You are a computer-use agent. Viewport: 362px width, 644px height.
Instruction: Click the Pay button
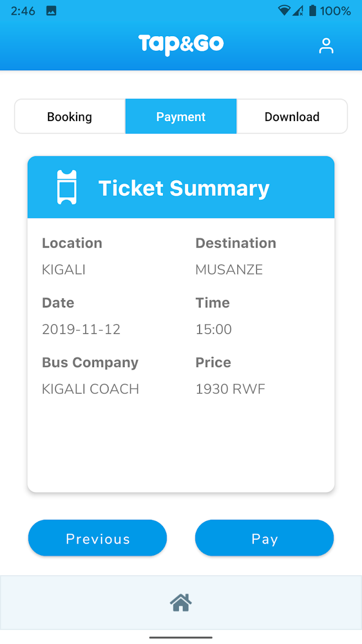tap(264, 538)
